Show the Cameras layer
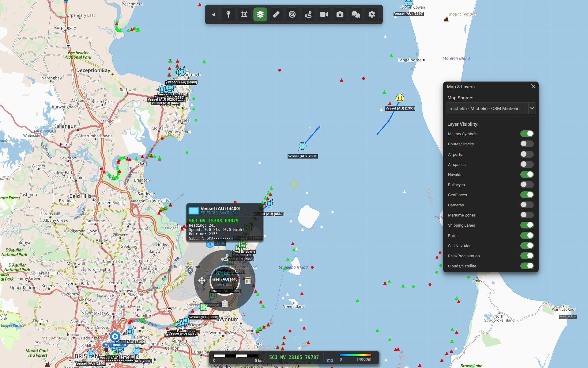This screenshot has width=588, height=368. (x=527, y=205)
